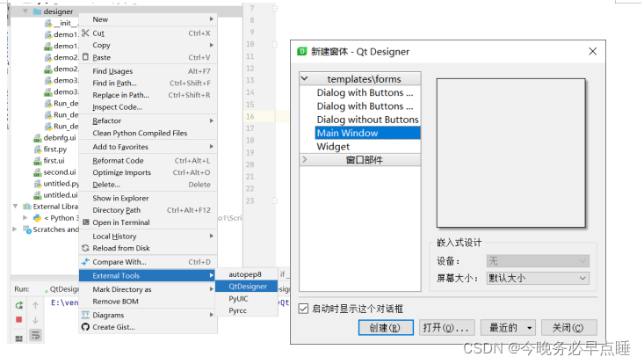Image resolution: width=644 pixels, height=364 pixels.
Task: Click the Open in Terminal icon
Action: [85, 222]
